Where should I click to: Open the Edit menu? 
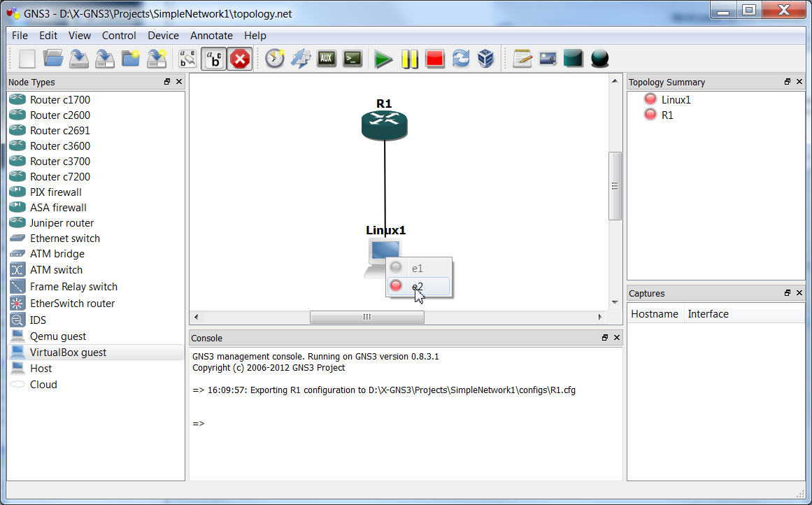(x=48, y=35)
